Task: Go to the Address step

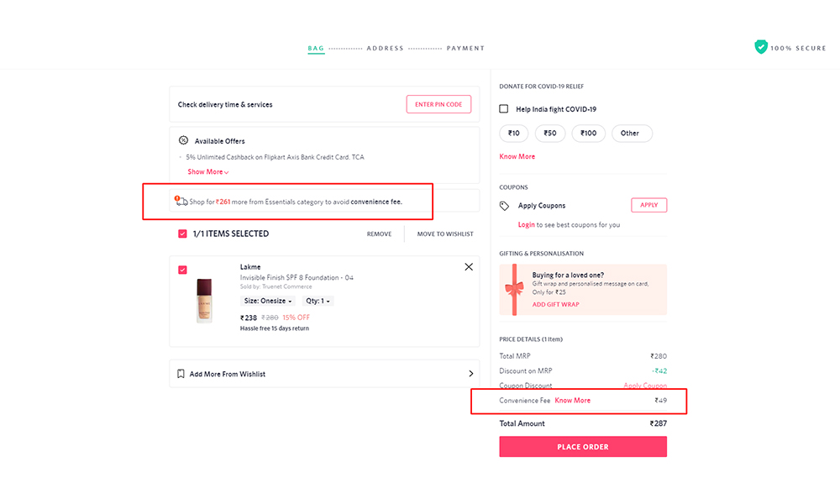Action: 385,49
